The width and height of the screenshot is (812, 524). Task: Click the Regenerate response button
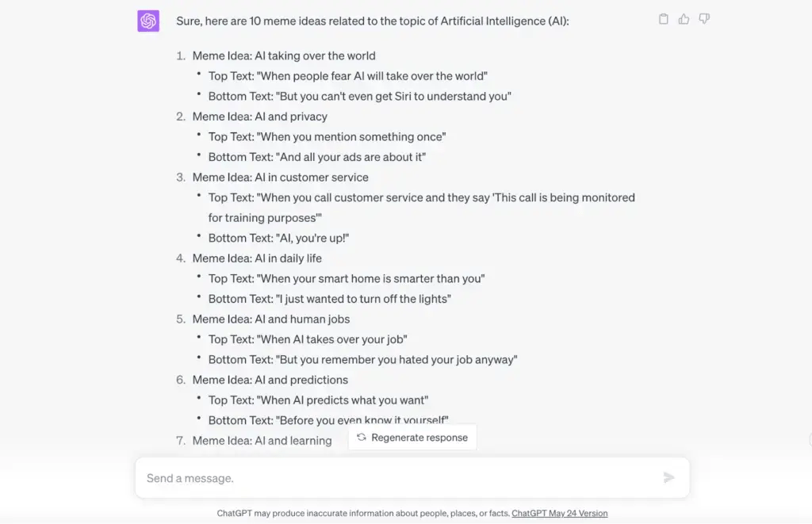coord(412,438)
